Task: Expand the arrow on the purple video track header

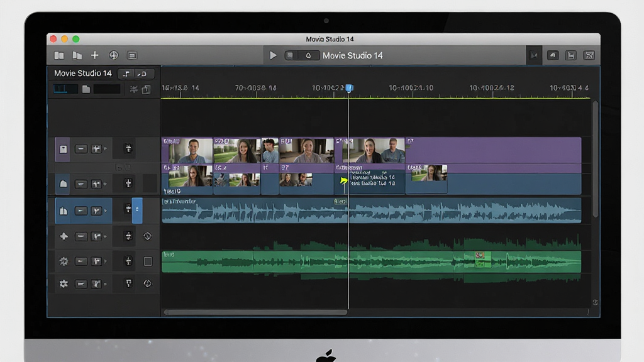Action: [x=106, y=149]
